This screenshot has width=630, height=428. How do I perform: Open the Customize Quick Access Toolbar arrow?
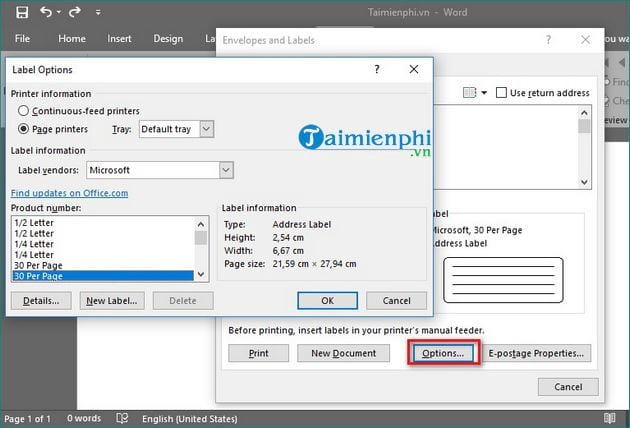pyautogui.click(x=98, y=12)
